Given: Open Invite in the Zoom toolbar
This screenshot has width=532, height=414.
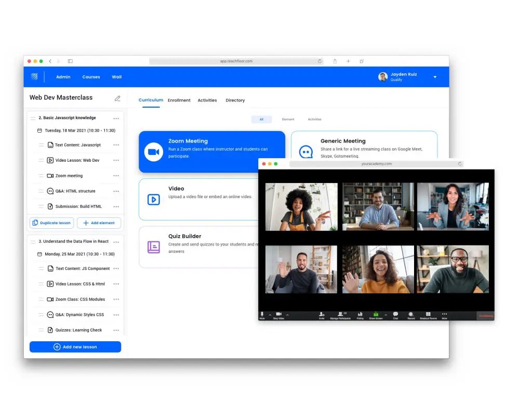Looking at the screenshot, I should click(x=322, y=316).
